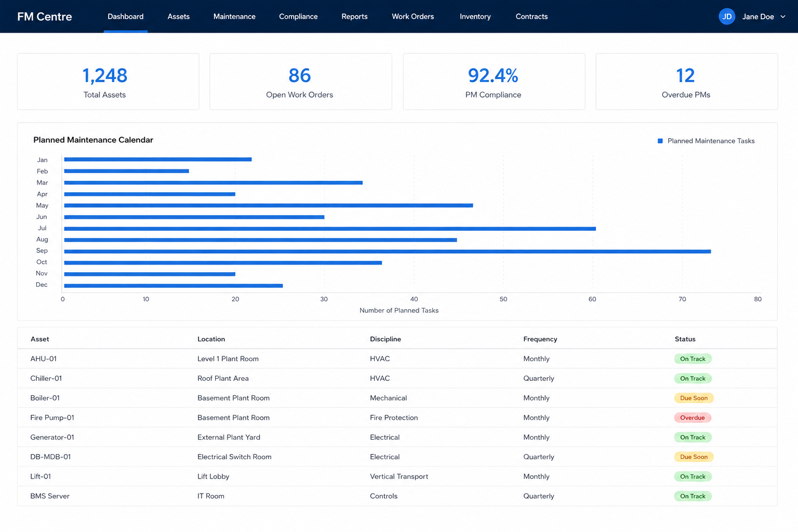The height and width of the screenshot is (532, 798).
Task: Open the Dashboard tab
Action: (126, 17)
